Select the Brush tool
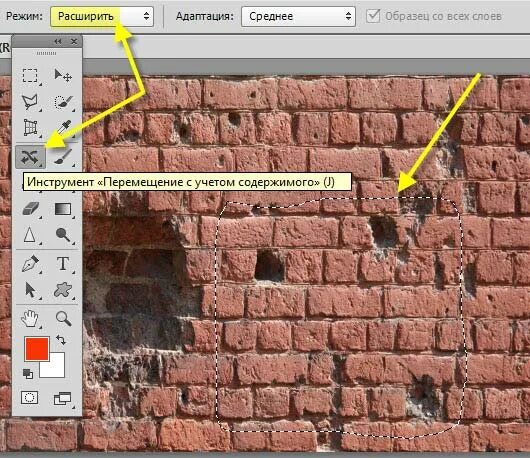Image resolution: width=530 pixels, height=458 pixels. (x=63, y=156)
